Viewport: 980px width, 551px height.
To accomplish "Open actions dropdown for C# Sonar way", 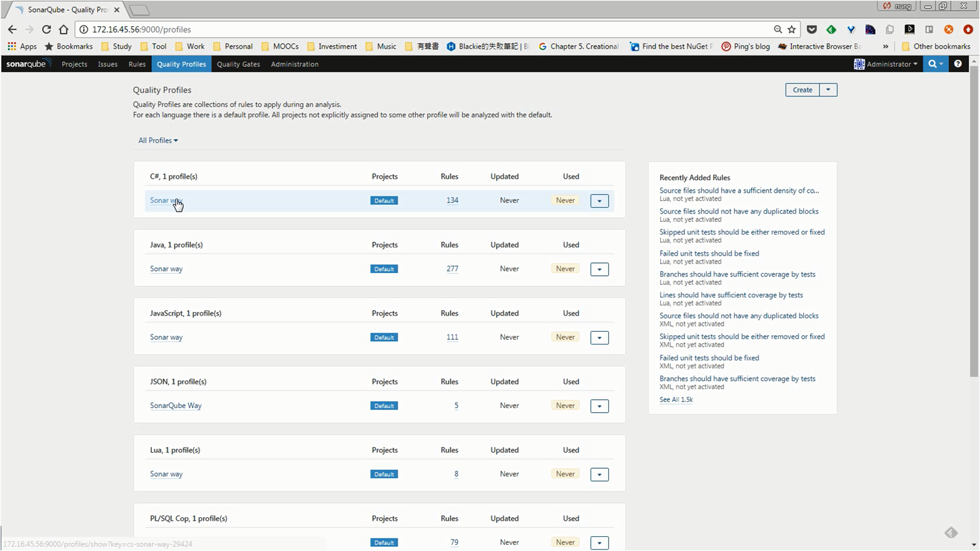I will pyautogui.click(x=599, y=201).
